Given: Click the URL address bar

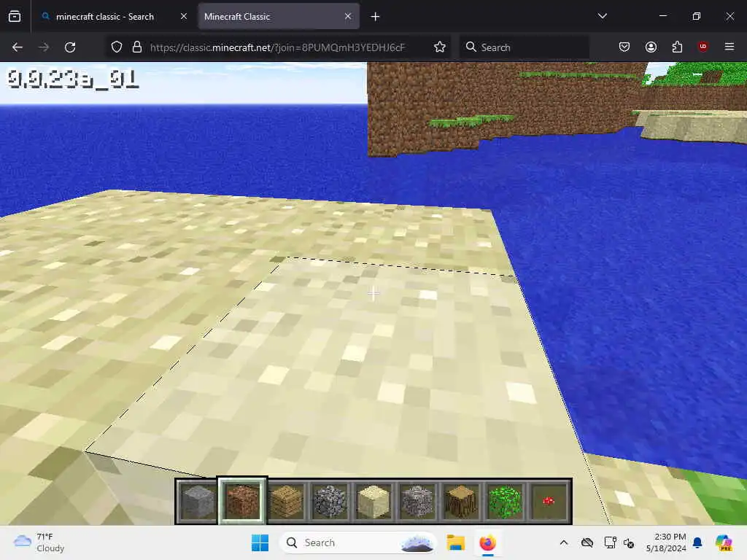Looking at the screenshot, I should (277, 47).
